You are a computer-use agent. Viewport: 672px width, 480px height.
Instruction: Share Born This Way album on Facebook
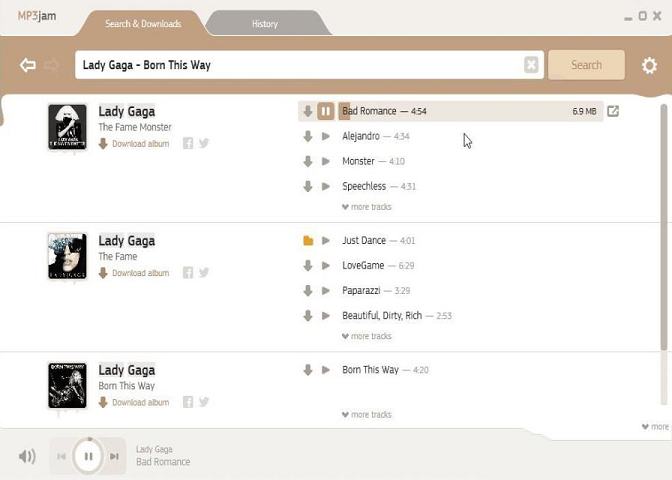tap(188, 402)
